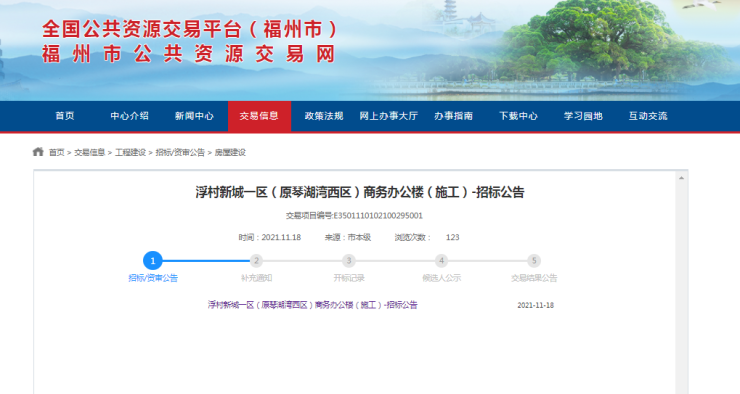Select step 1 circle 招标/资审公告
The width and height of the screenshot is (740, 394).
click(x=153, y=260)
